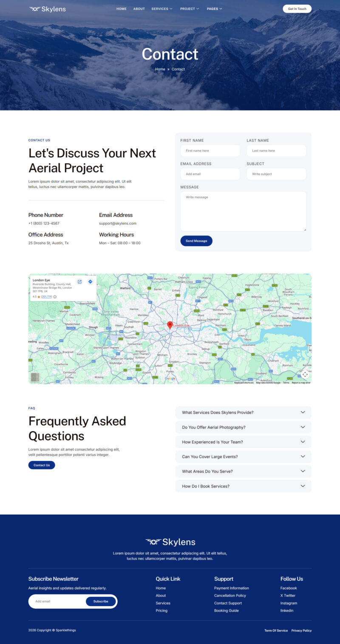Open the map Terms link
This screenshot has width=340, height=644.
pos(286,382)
